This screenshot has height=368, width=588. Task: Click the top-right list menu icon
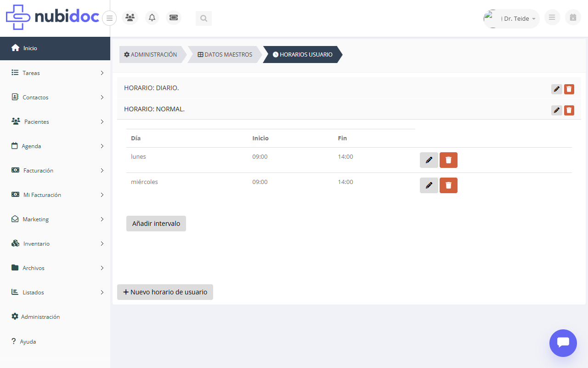552,17
